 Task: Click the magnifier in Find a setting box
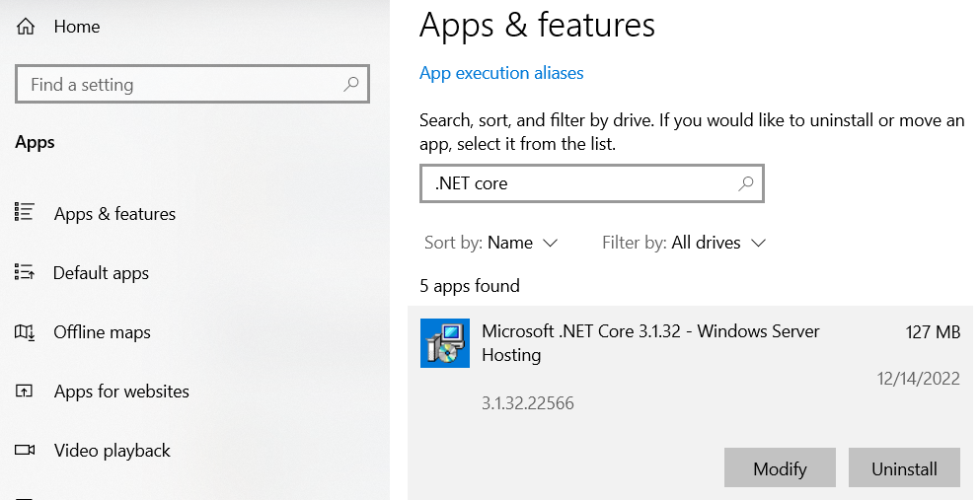coord(351,84)
